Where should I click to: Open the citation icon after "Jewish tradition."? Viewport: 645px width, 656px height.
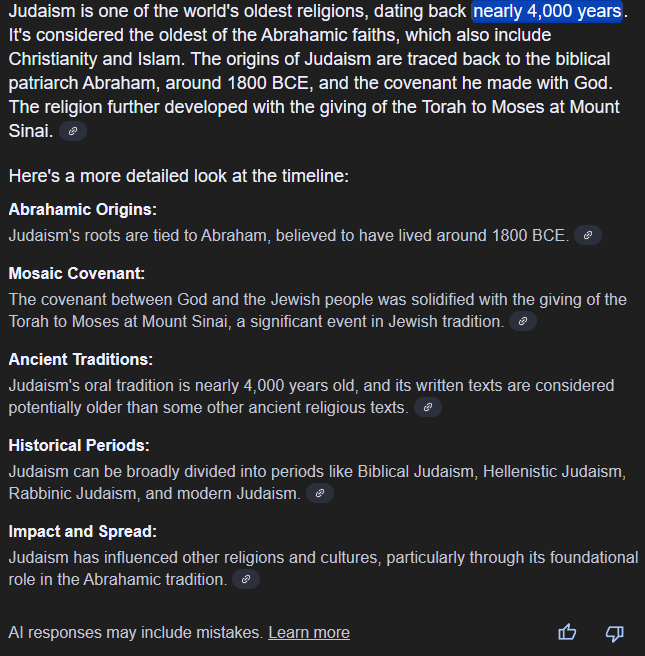[523, 321]
